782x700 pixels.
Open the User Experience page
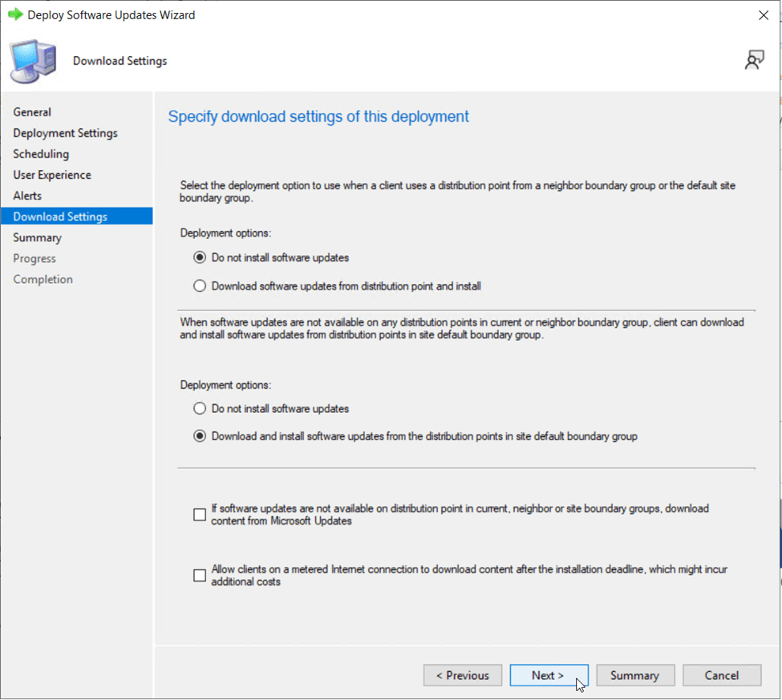pos(52,175)
